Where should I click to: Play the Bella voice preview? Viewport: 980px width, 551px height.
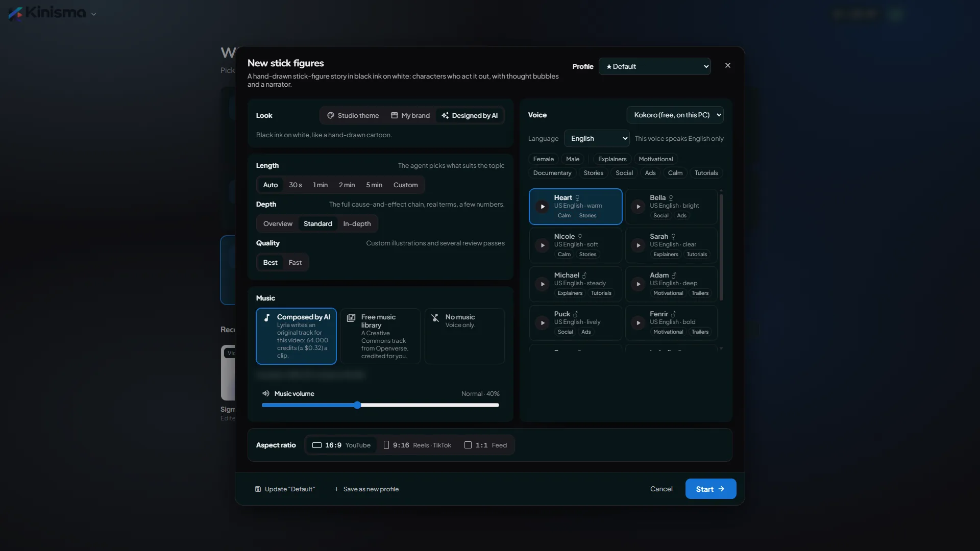[638, 207]
